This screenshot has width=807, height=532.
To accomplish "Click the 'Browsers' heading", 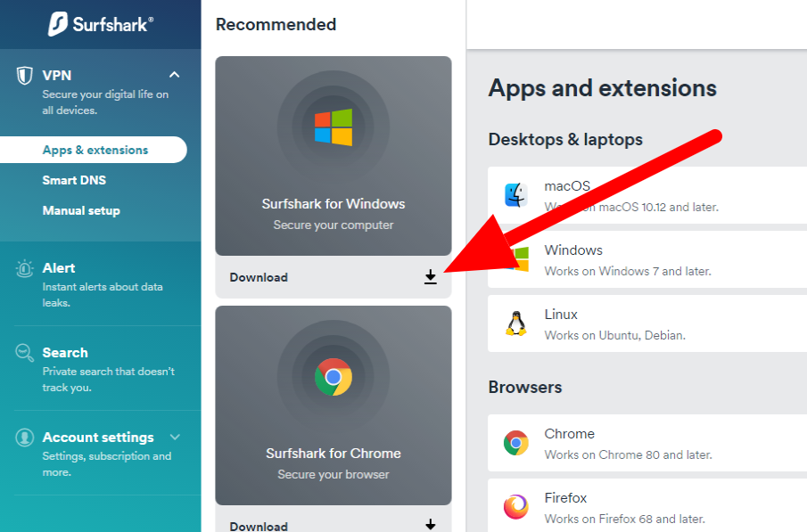I will click(525, 387).
